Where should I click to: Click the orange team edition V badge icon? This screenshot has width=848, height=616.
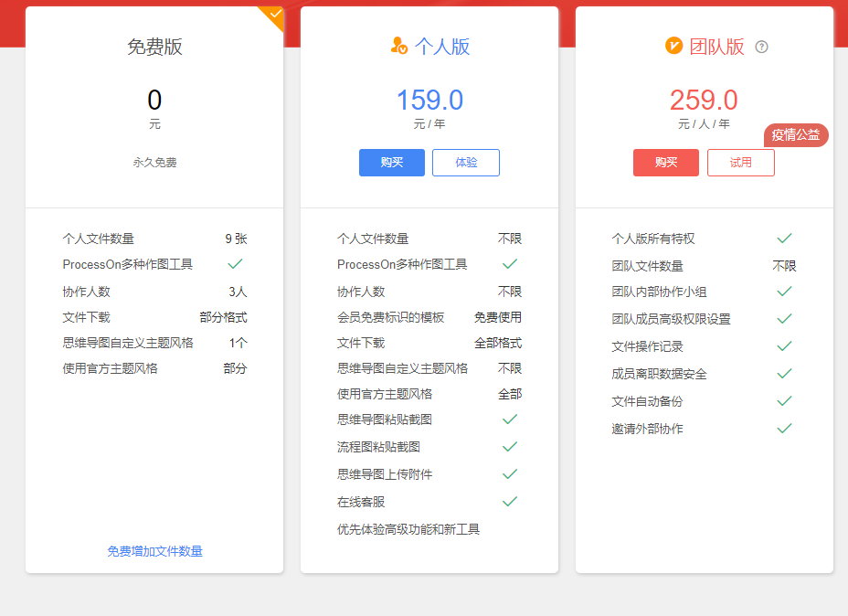click(x=673, y=46)
